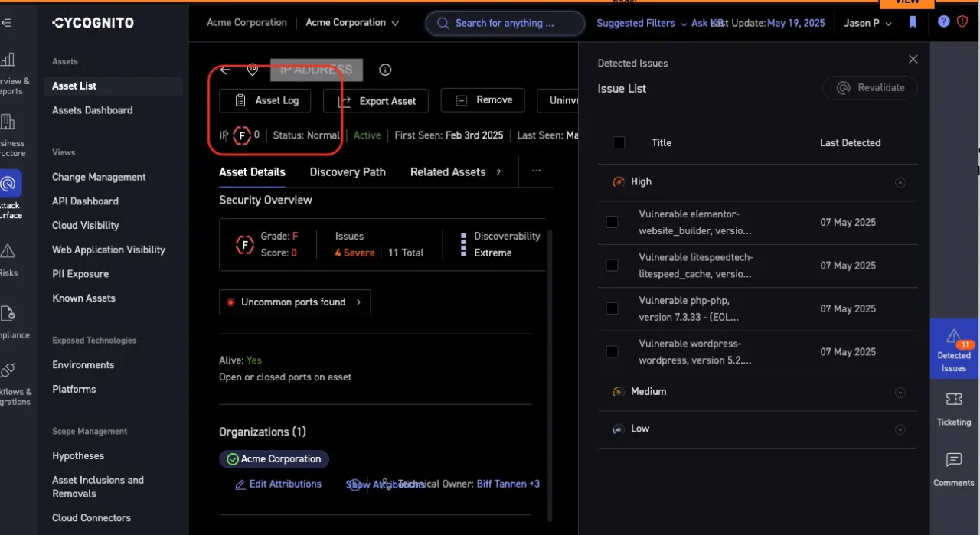Click the pencil icon for Edit Attributions
The width and height of the screenshot is (980, 535).
pos(240,484)
